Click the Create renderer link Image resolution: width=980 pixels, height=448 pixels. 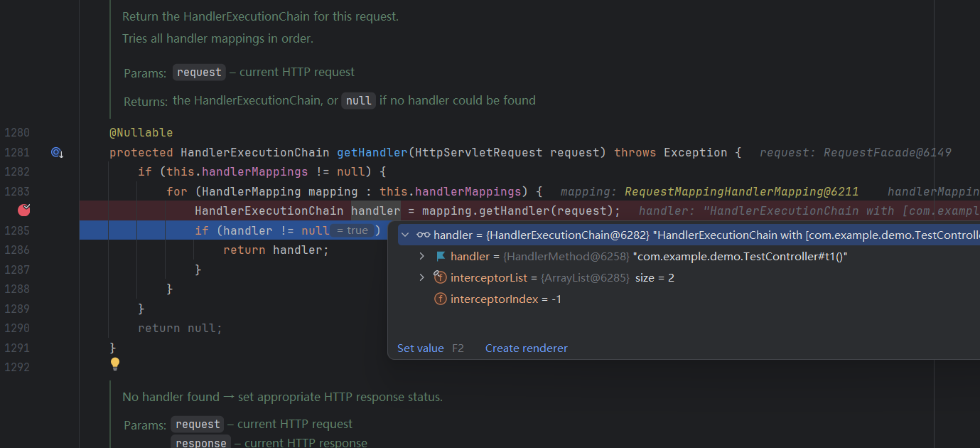[x=526, y=348]
